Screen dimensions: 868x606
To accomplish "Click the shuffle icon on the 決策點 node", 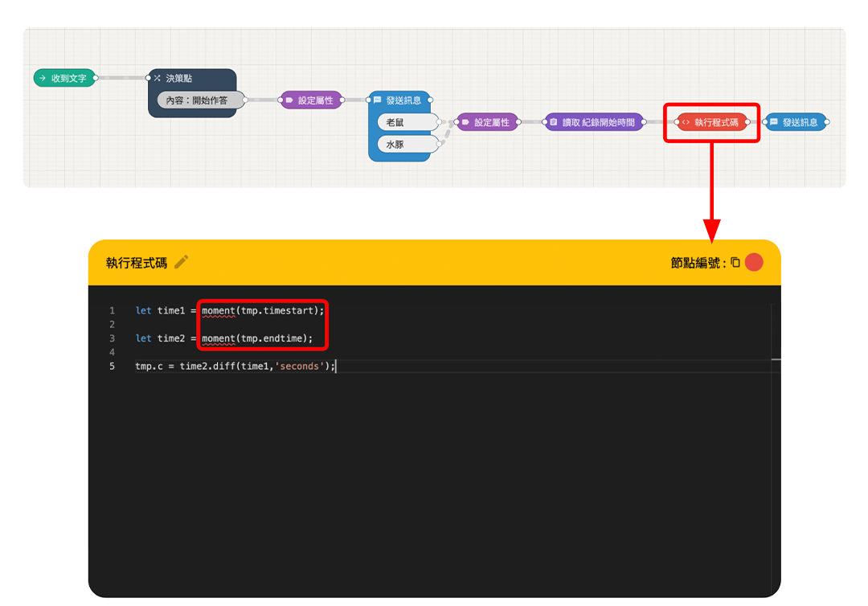I will pos(158,78).
